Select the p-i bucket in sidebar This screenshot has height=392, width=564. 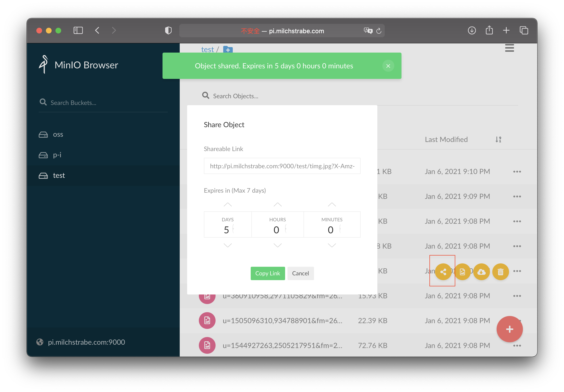point(57,155)
